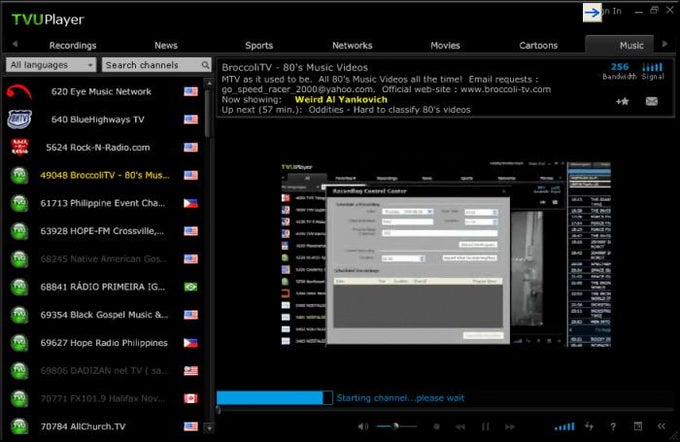
Task: Click the video preview area
Action: 446,254
